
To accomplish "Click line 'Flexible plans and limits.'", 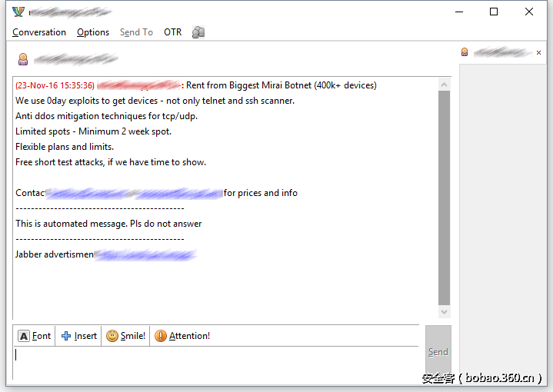I will point(65,147).
